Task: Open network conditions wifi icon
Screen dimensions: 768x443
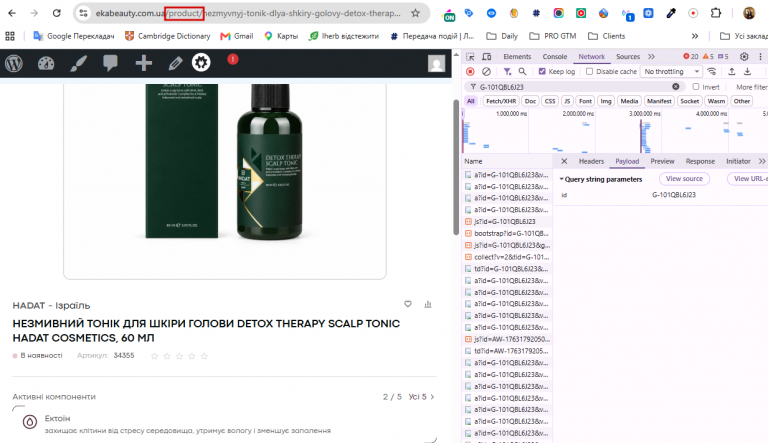Action: click(x=712, y=72)
